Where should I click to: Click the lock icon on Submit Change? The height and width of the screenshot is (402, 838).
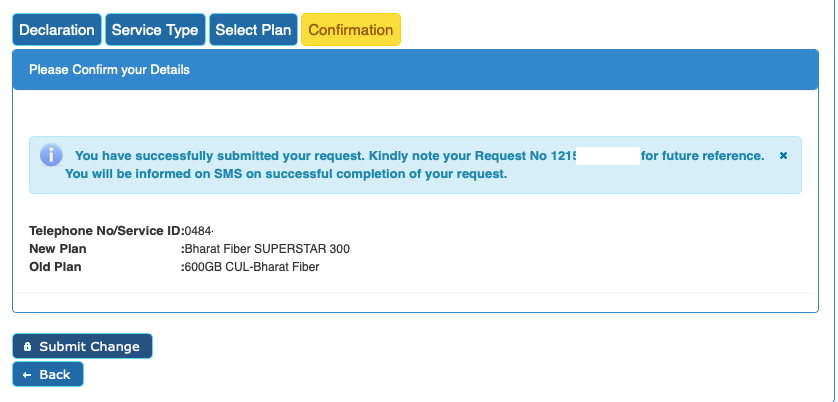tap(27, 347)
